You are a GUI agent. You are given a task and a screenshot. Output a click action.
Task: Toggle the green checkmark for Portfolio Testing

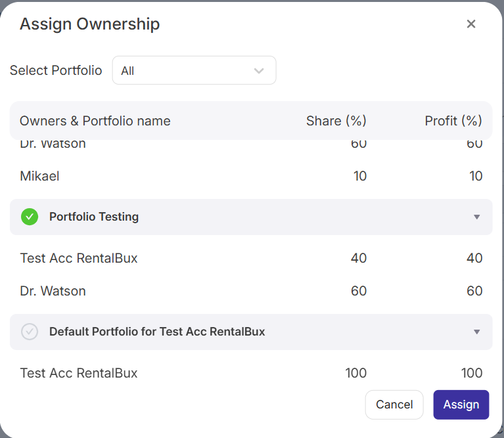30,217
